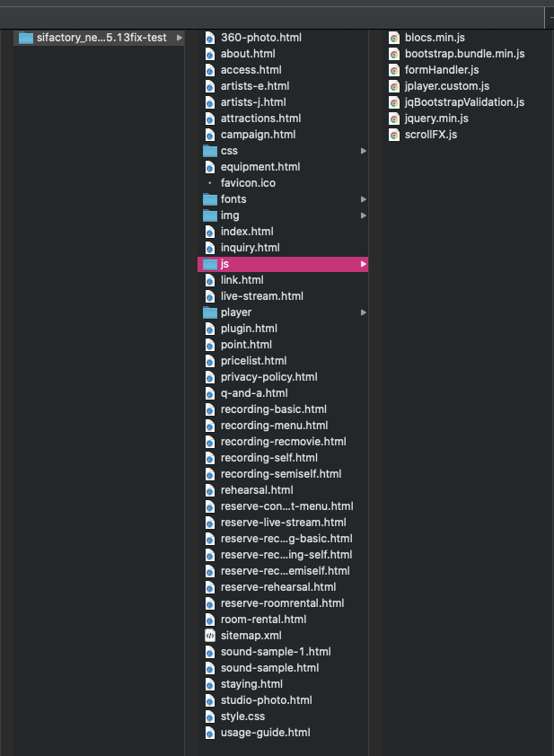Expand the img folder arrow
The width and height of the screenshot is (554, 756).
tap(364, 215)
